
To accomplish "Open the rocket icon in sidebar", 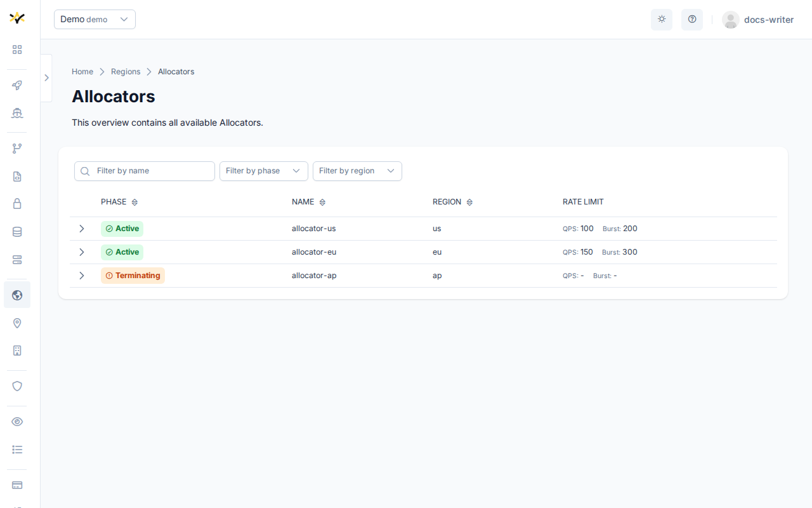I will 17,85.
